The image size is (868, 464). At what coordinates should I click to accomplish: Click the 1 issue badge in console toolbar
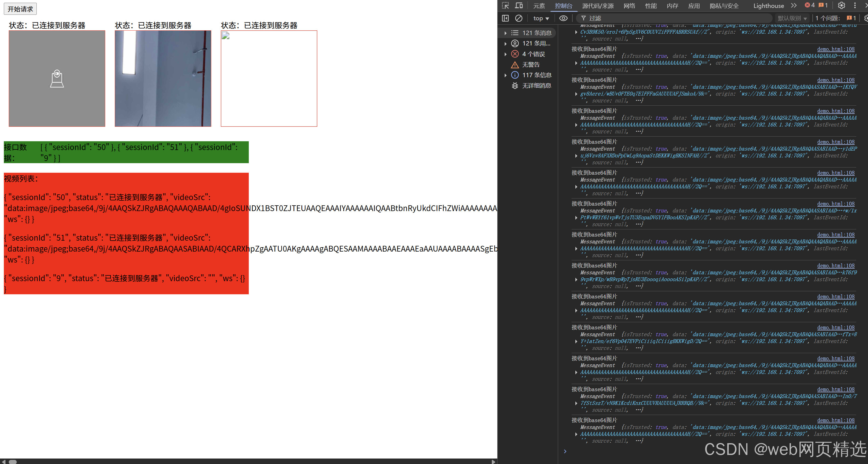click(851, 18)
